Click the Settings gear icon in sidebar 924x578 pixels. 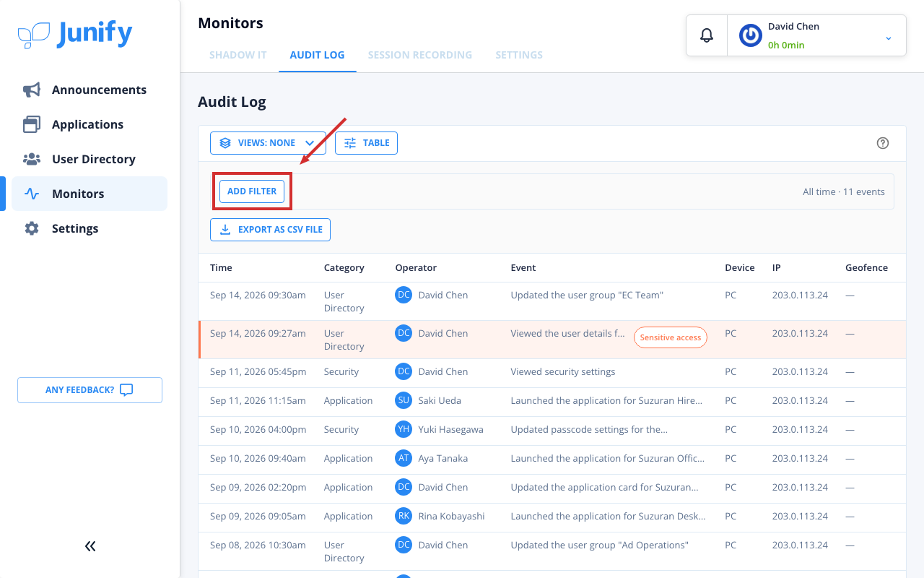(x=32, y=228)
